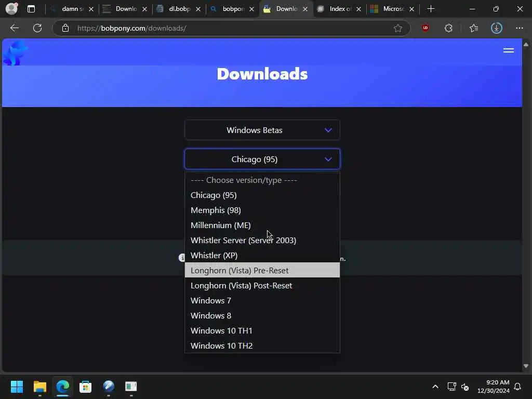Open the uBlock Origin extension icon
The height and width of the screenshot is (399, 532).
pos(425,28)
